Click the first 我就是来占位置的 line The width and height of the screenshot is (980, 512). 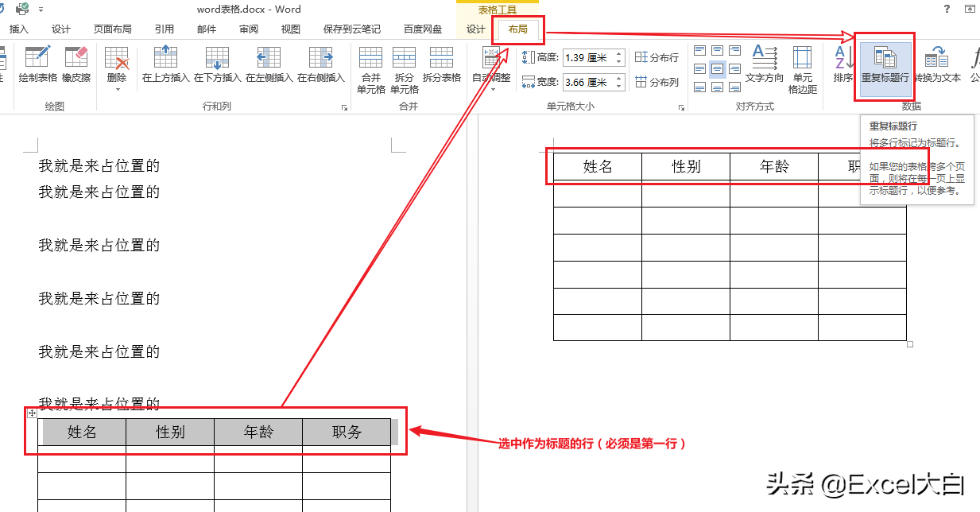pyautogui.click(x=99, y=165)
